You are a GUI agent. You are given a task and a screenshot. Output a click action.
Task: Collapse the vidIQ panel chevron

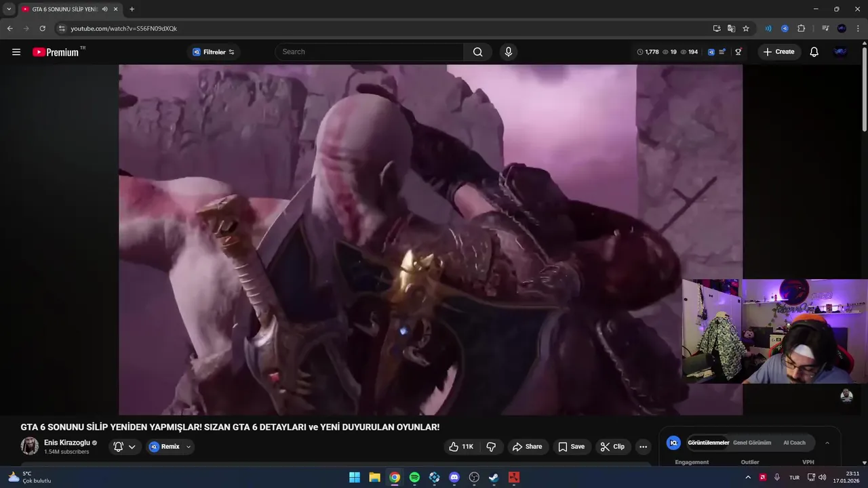coord(827,443)
